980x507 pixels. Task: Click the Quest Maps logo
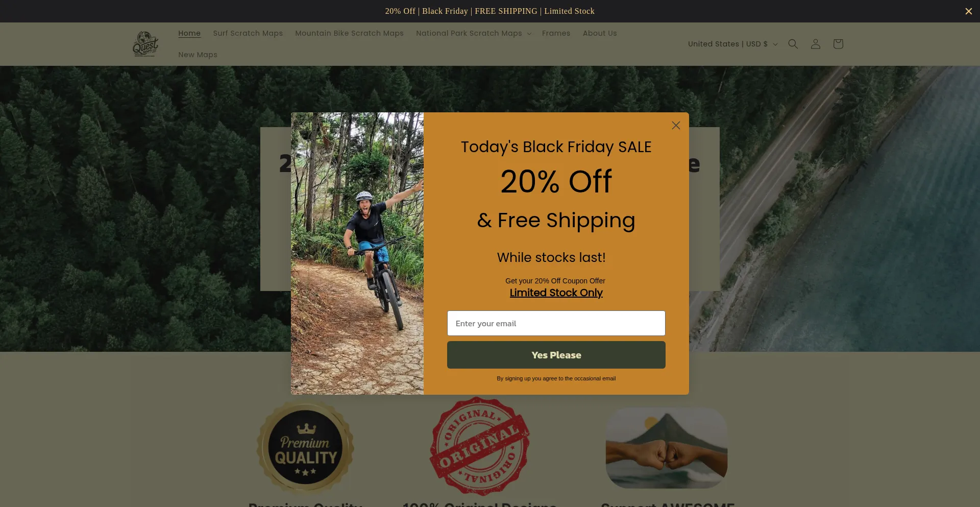pyautogui.click(x=145, y=44)
